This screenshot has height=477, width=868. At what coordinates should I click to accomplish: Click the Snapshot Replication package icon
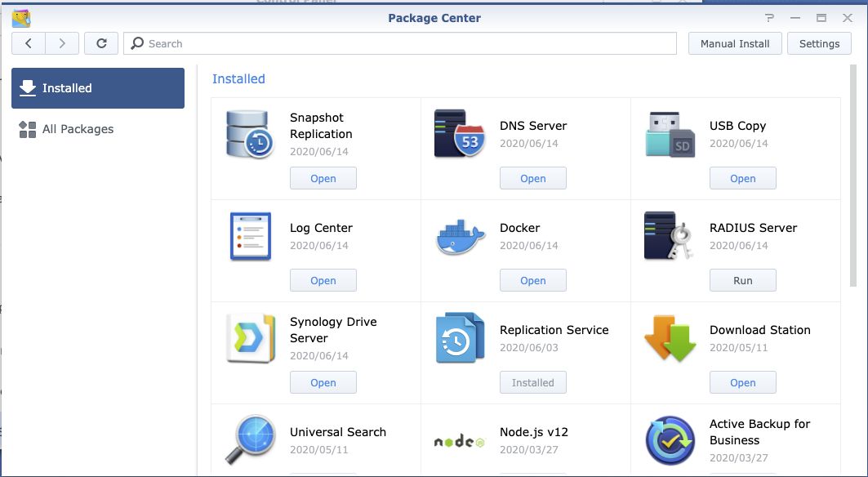pos(250,134)
